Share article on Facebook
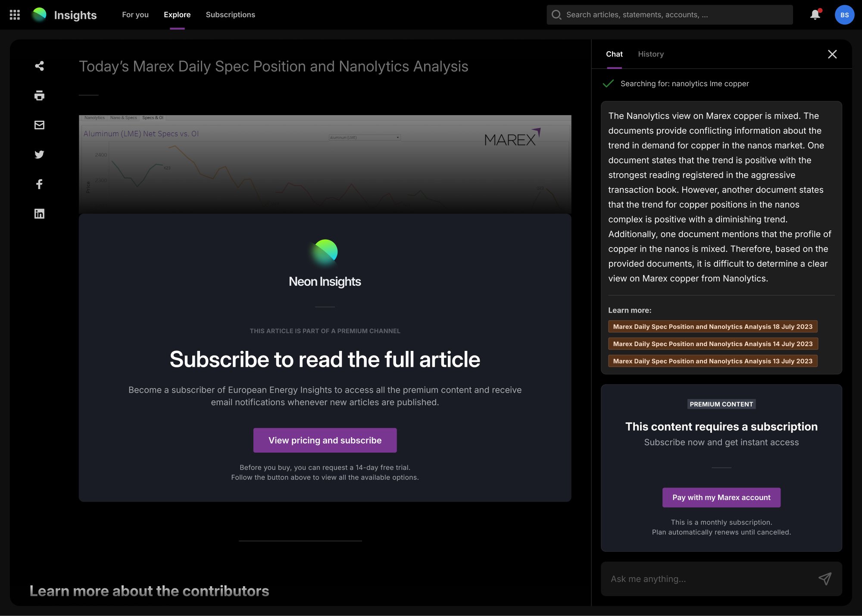The image size is (862, 616). pos(39,184)
